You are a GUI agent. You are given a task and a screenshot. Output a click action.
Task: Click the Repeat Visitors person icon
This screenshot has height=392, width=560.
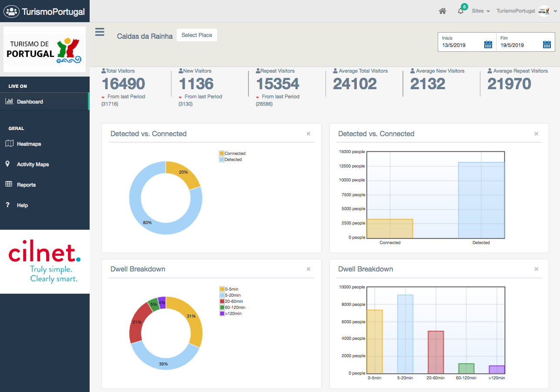pyautogui.click(x=258, y=70)
